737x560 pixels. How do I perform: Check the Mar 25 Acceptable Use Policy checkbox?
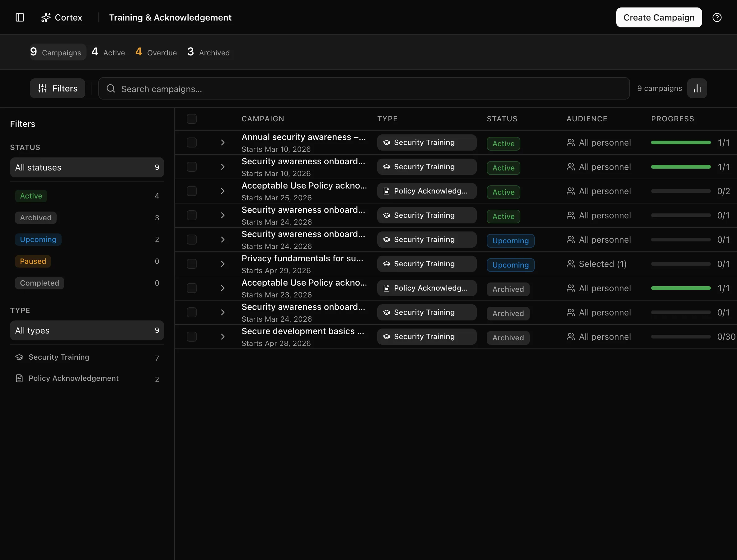tap(192, 191)
